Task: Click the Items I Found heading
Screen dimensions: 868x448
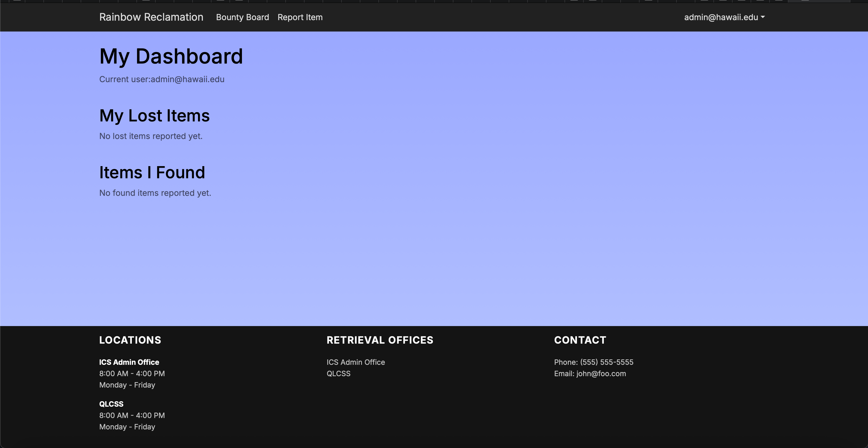Action: (x=152, y=173)
